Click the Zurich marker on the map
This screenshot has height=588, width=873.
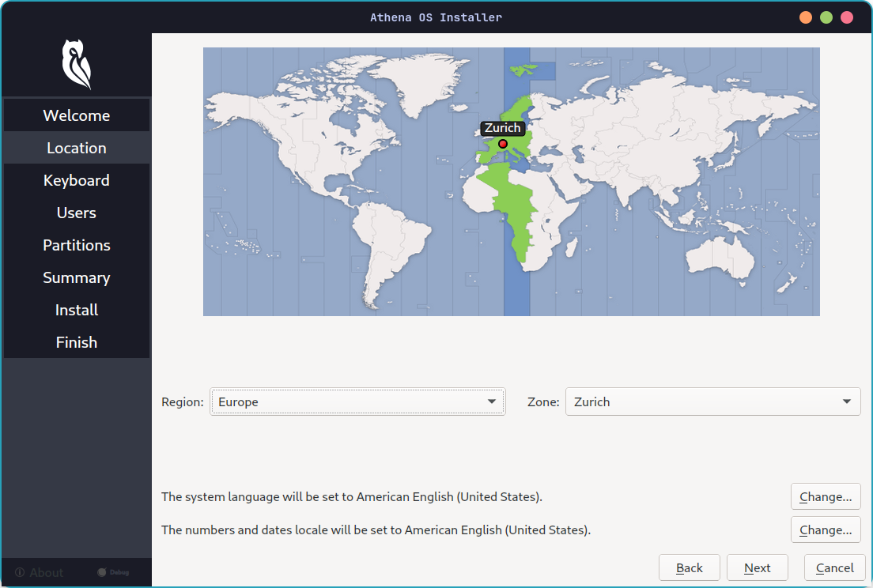[502, 143]
